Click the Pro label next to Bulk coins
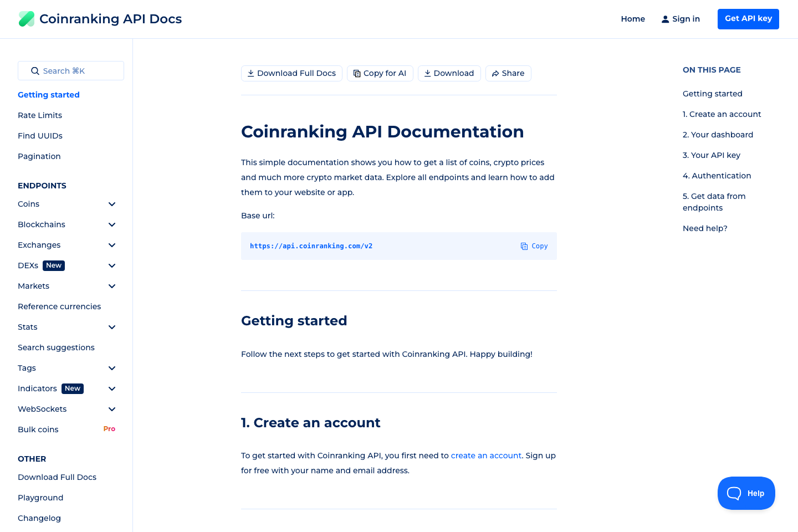The image size is (798, 532). tap(109, 429)
